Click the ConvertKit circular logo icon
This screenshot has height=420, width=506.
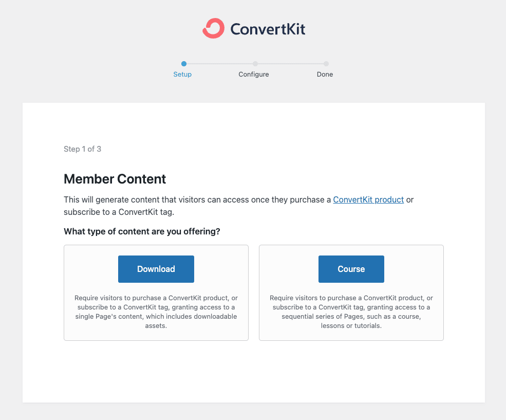213,28
